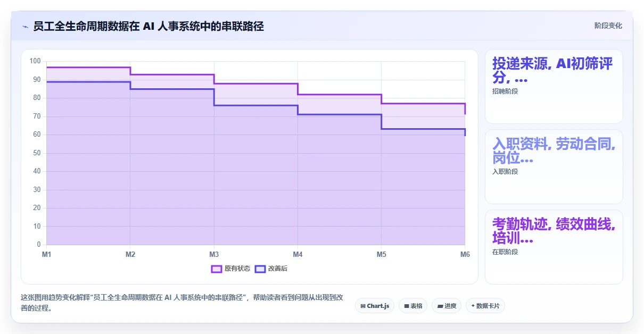Click the 100 y-axis value
This screenshot has width=644, height=334.
[x=35, y=61]
